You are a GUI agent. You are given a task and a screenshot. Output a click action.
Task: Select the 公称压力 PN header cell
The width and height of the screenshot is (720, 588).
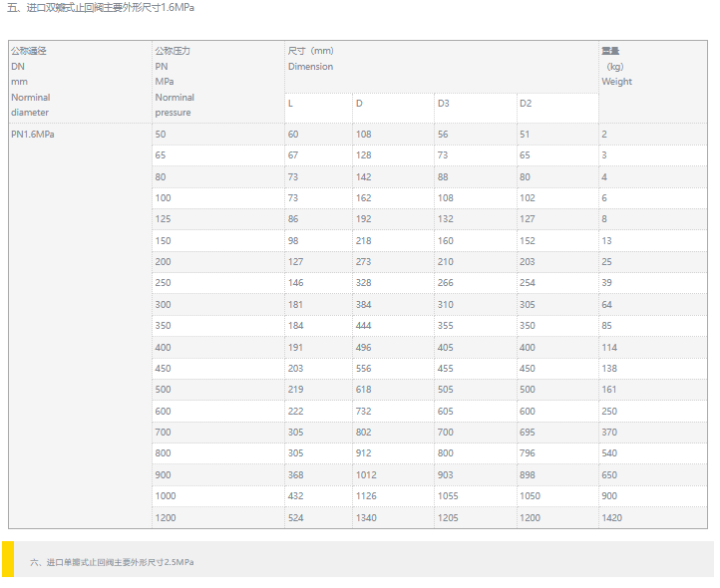[x=175, y=81]
